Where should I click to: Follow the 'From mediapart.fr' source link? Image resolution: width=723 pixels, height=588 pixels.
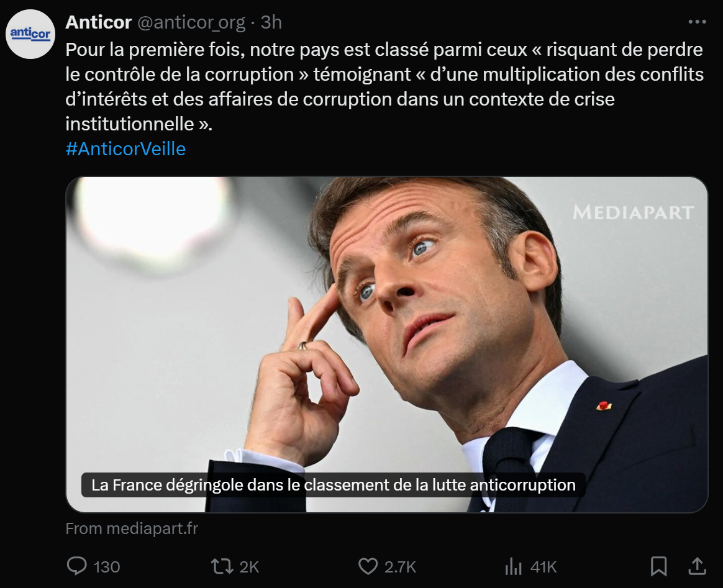[132, 528]
